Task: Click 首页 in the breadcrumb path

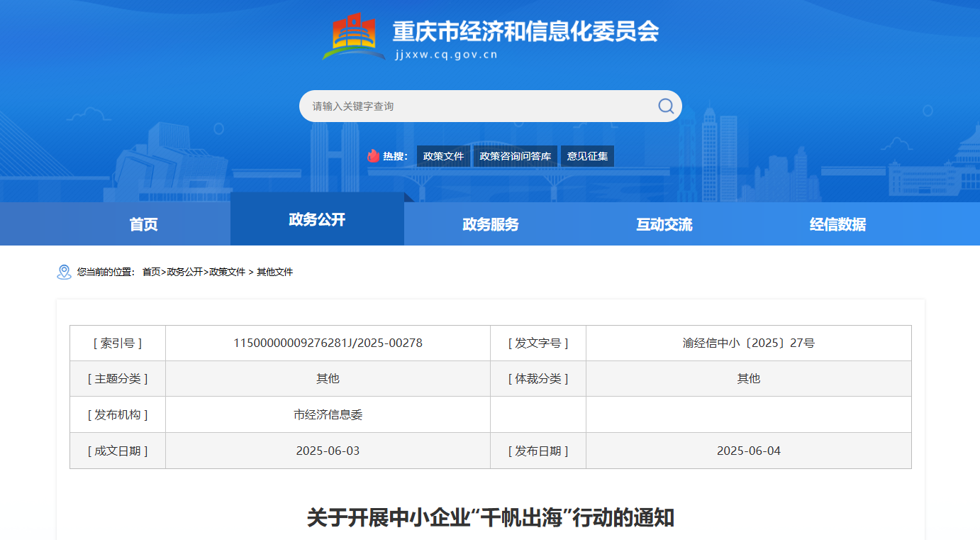Action: (x=151, y=272)
